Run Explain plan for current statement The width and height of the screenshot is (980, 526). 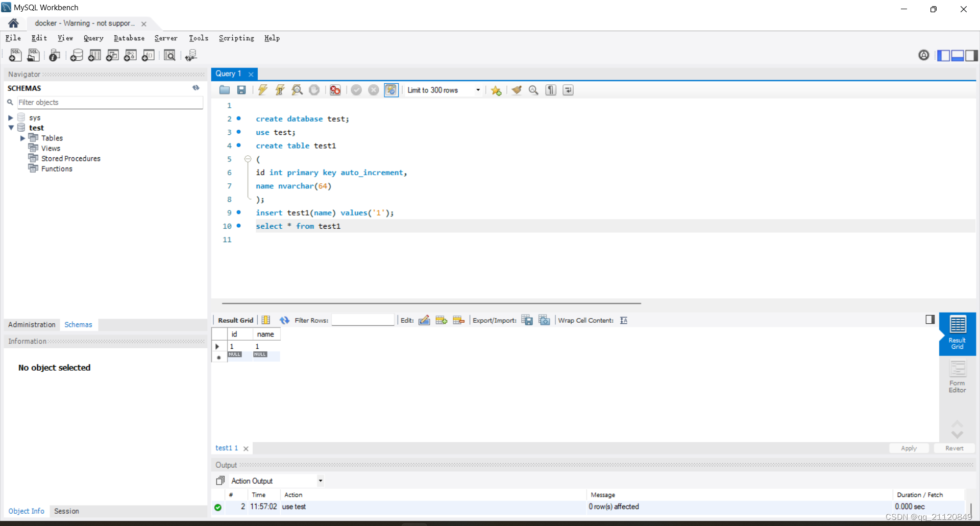(297, 90)
